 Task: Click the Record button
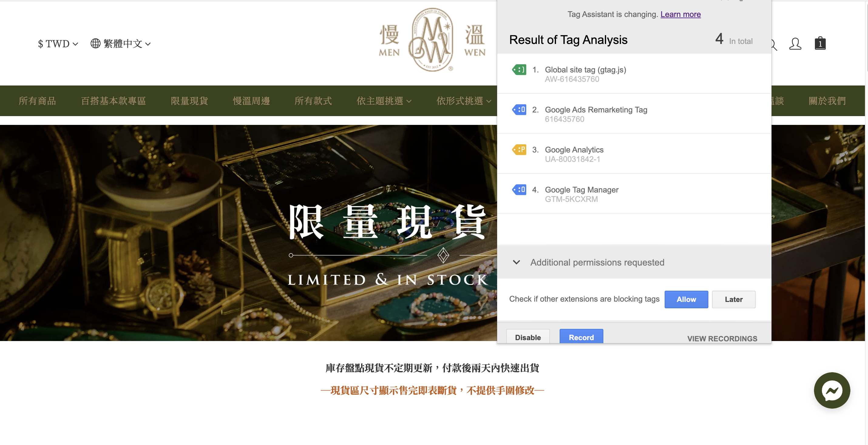(581, 336)
